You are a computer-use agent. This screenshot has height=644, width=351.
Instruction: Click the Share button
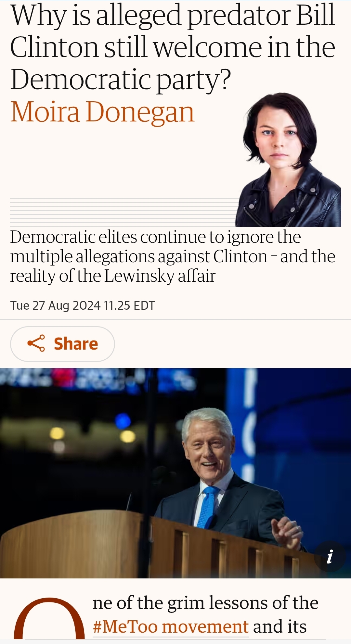tap(62, 344)
